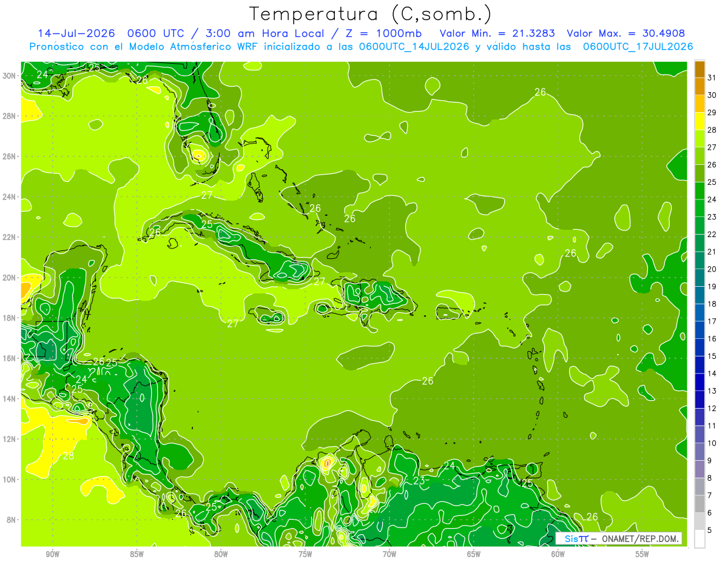Click the colorbar legend value 6

tap(710, 512)
